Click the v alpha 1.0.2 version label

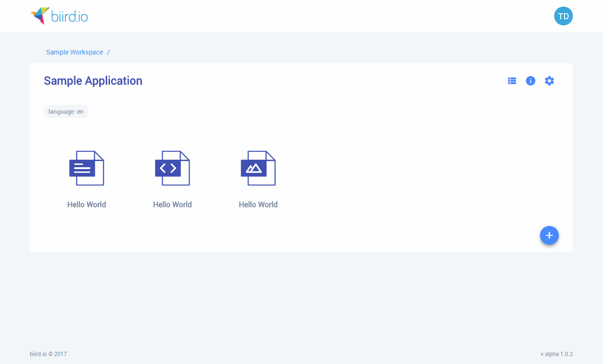[557, 354]
